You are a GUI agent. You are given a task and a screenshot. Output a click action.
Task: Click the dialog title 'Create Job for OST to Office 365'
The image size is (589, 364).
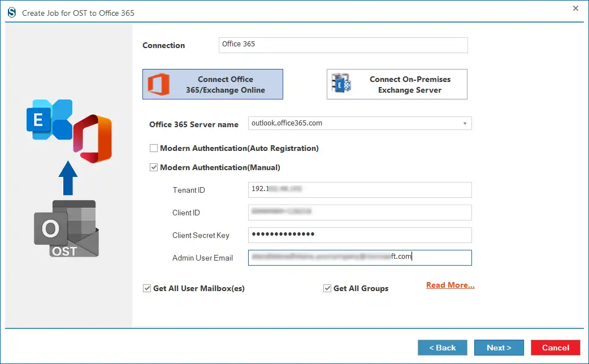[x=78, y=13]
